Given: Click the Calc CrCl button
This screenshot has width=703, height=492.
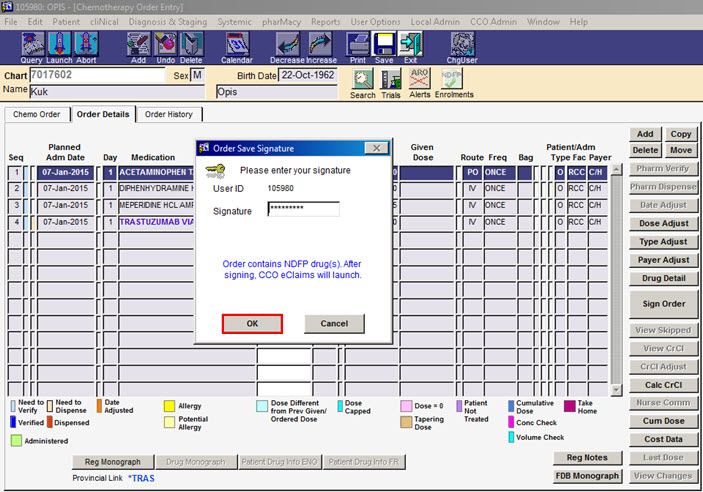Looking at the screenshot, I should point(664,385).
